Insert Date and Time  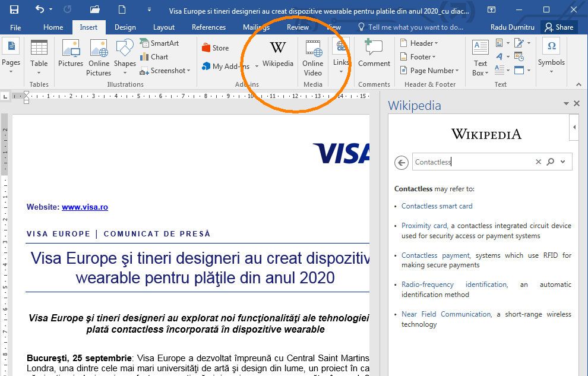519,56
